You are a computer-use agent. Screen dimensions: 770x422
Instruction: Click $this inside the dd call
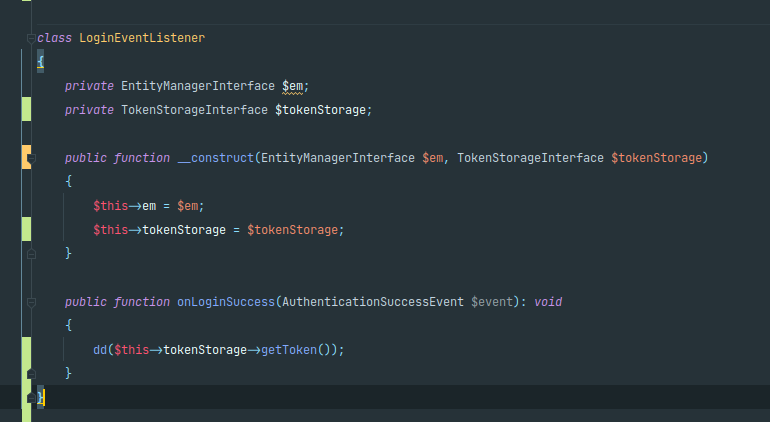[132, 350]
